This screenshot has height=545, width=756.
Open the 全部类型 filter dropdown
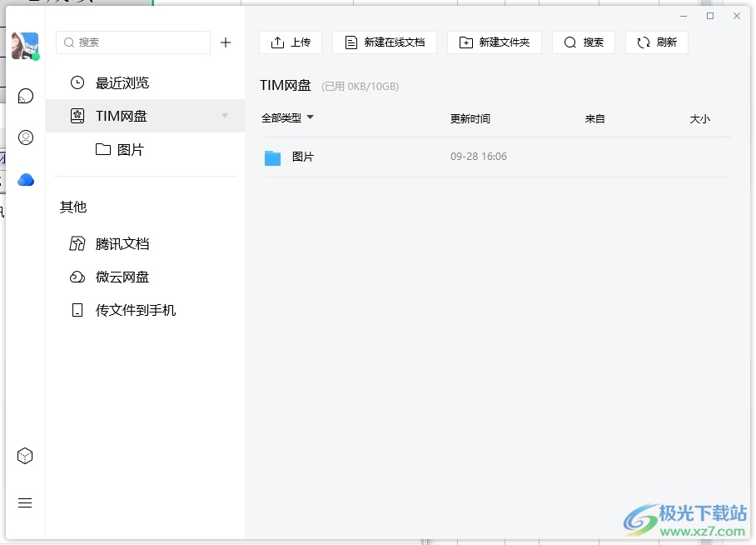click(287, 118)
